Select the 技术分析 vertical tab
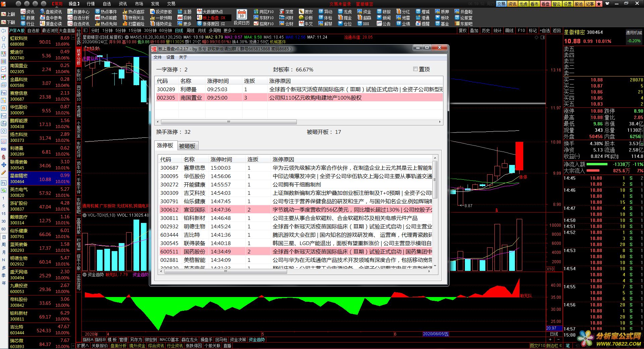The width and height of the screenshot is (644, 349). (x=79, y=56)
